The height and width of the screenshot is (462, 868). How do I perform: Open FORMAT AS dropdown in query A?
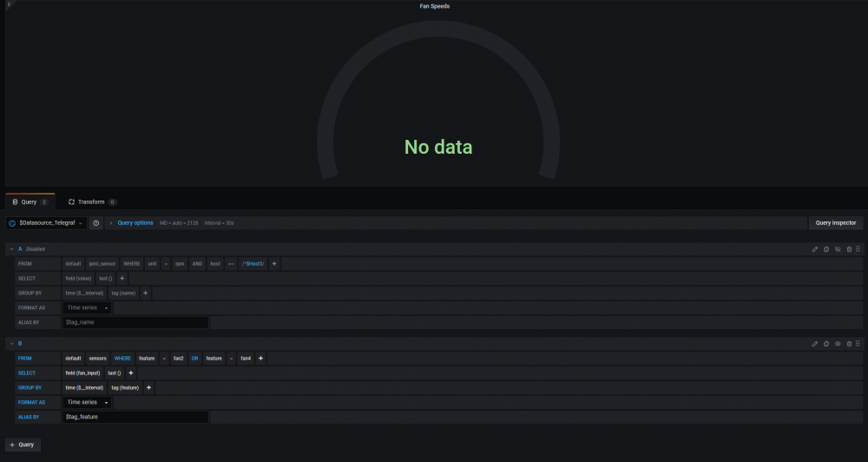coord(87,308)
